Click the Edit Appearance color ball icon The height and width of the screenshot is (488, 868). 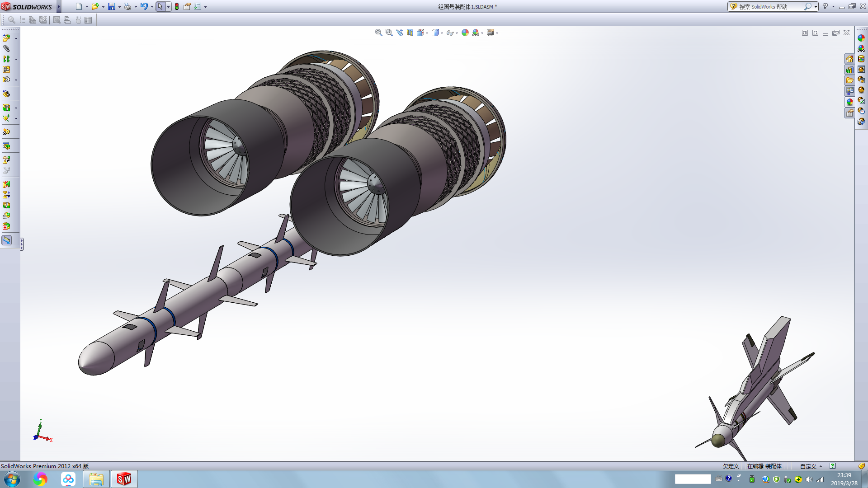point(465,33)
